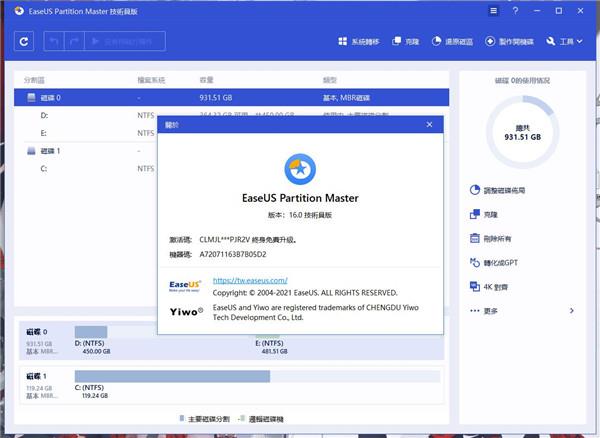Select the 刪除所有 delete all action

coord(491,238)
